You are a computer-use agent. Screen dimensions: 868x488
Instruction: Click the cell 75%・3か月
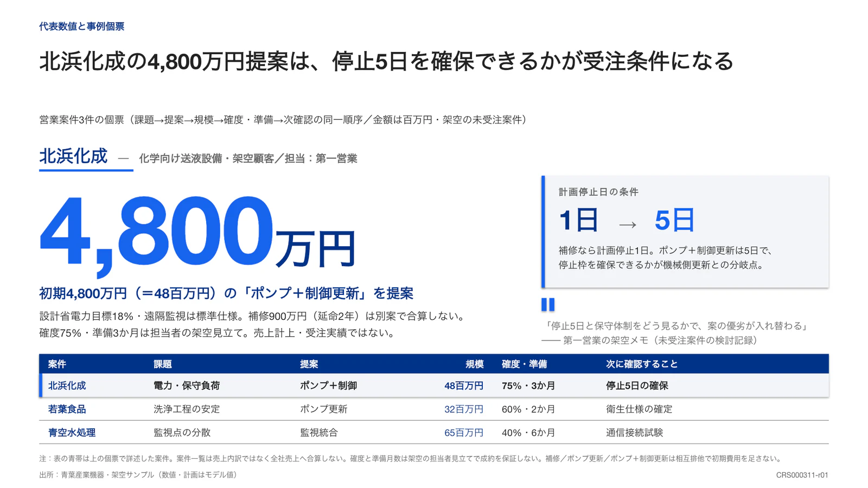click(x=528, y=386)
